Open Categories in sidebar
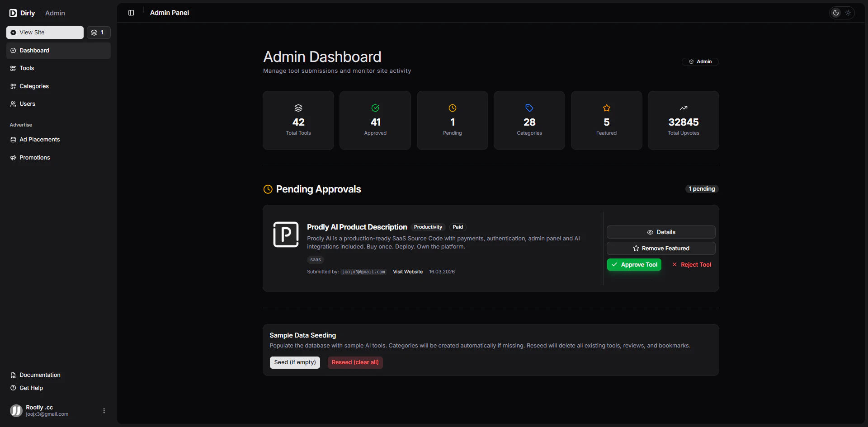This screenshot has height=427, width=868. click(x=58, y=86)
